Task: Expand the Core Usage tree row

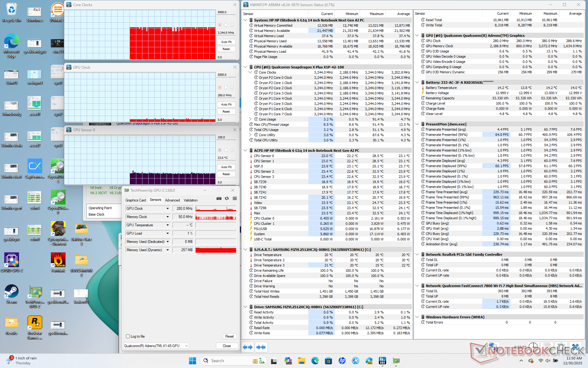Action: point(251,119)
